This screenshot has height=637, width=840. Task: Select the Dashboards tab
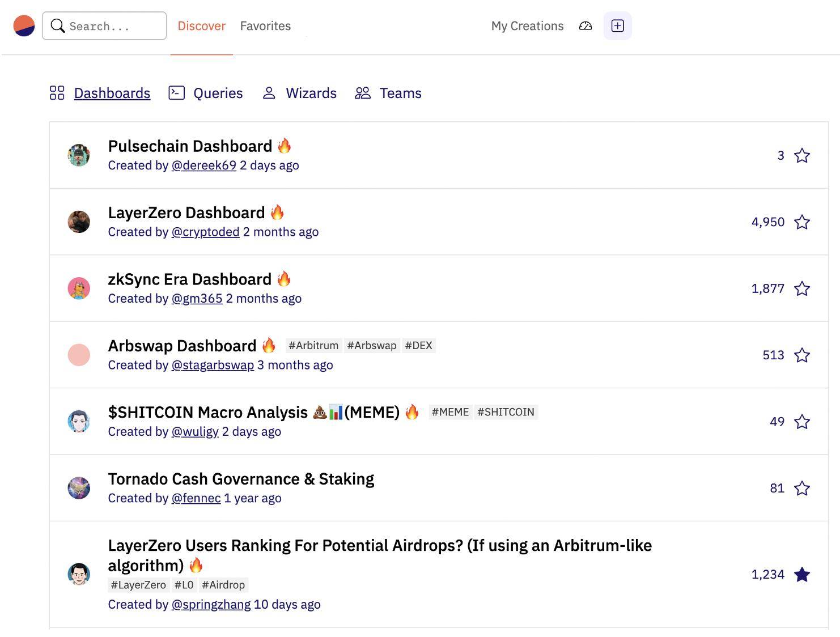(x=112, y=93)
